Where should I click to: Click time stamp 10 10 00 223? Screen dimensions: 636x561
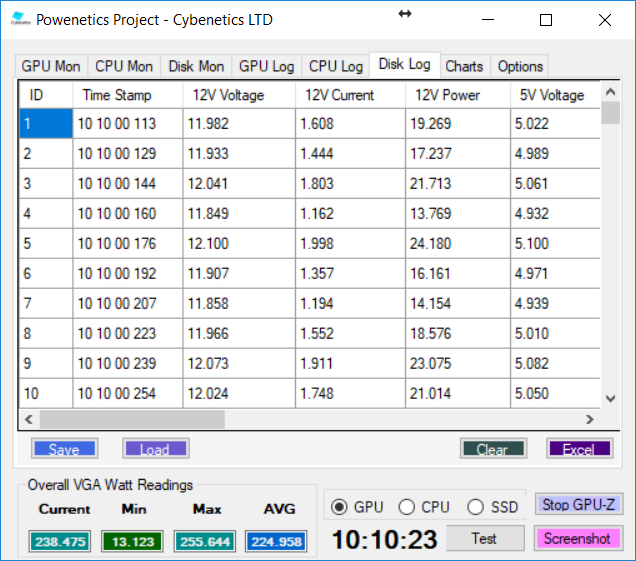pyautogui.click(x=128, y=333)
